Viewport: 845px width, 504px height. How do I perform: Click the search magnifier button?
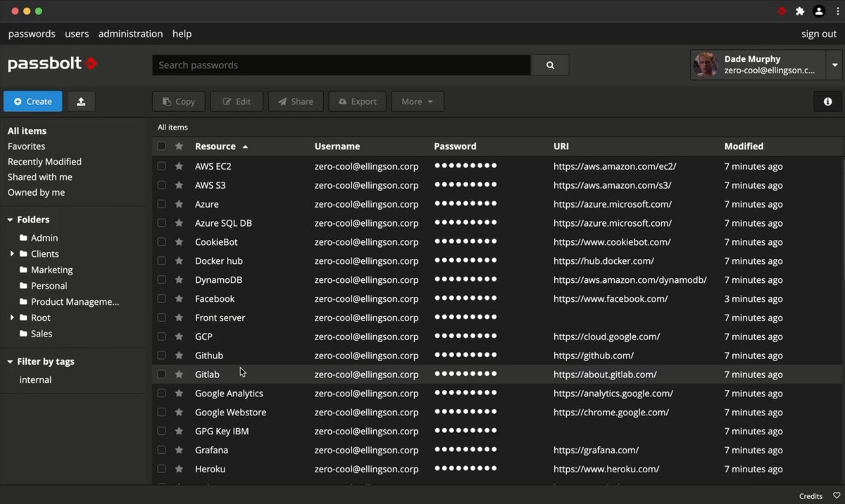pyautogui.click(x=550, y=65)
